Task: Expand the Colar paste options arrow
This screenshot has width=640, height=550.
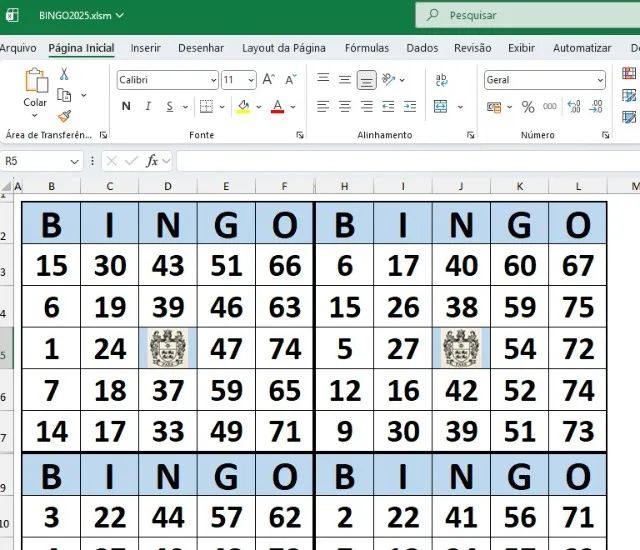Action: (35, 115)
